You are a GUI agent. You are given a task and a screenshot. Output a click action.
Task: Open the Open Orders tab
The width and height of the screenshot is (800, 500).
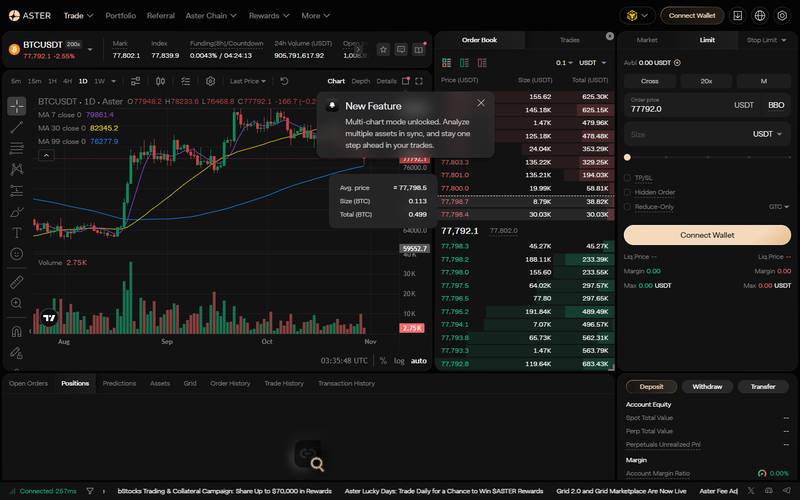coord(28,383)
